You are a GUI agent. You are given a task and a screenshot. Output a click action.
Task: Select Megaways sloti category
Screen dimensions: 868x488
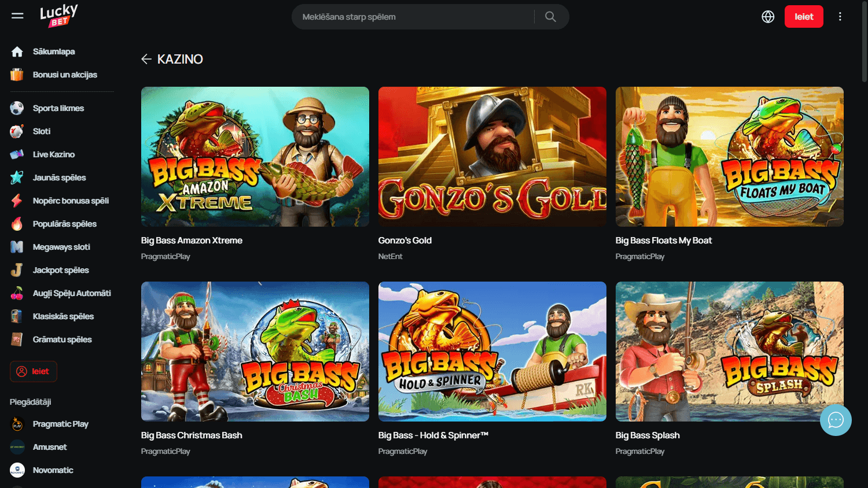(61, 247)
